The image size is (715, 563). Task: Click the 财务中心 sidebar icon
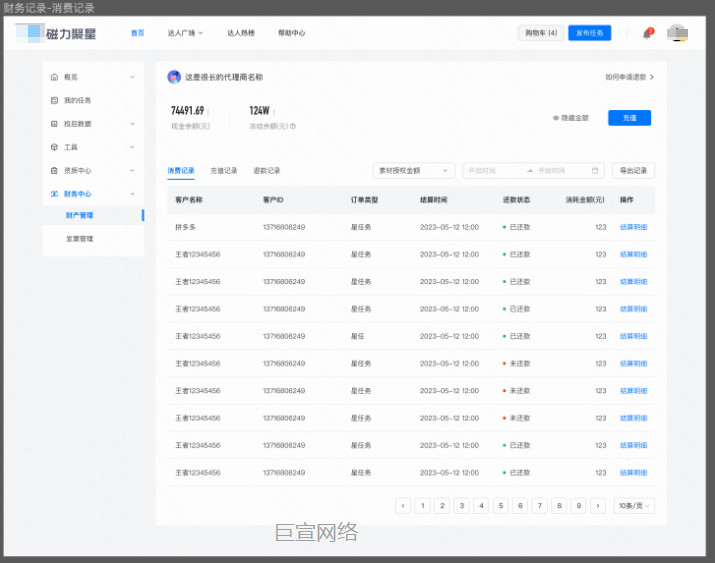[54, 194]
